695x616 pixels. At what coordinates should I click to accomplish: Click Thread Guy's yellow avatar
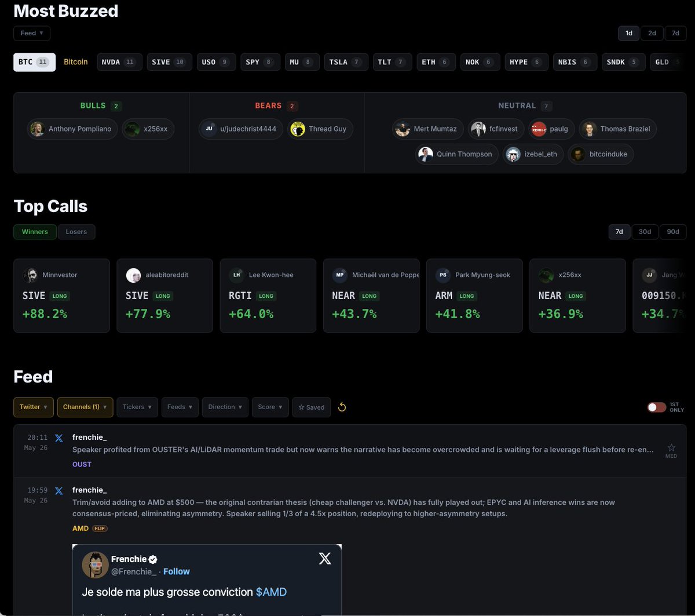(x=298, y=129)
